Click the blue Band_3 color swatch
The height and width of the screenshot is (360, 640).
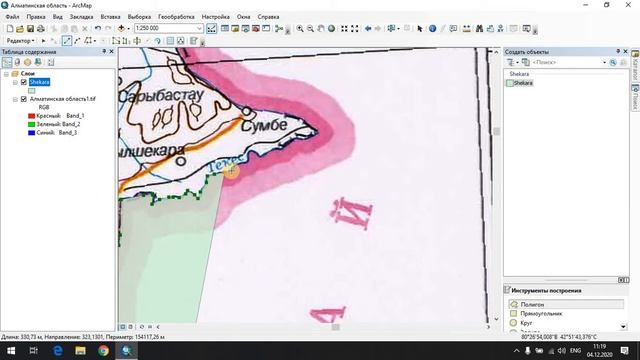click(x=31, y=133)
